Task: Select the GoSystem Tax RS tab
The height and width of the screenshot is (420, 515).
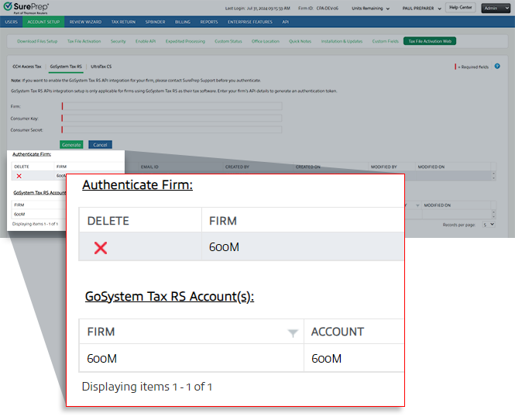Action: click(x=66, y=67)
